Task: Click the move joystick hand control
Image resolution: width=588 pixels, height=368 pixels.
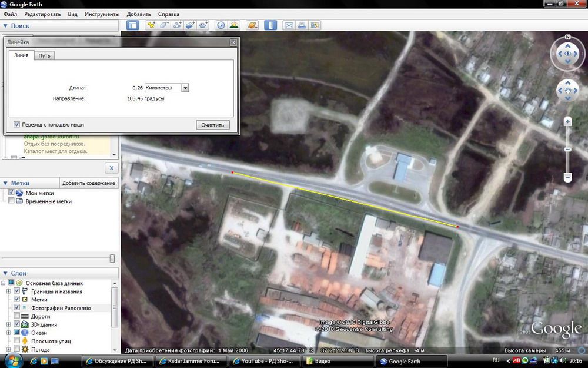Action: 568,91
